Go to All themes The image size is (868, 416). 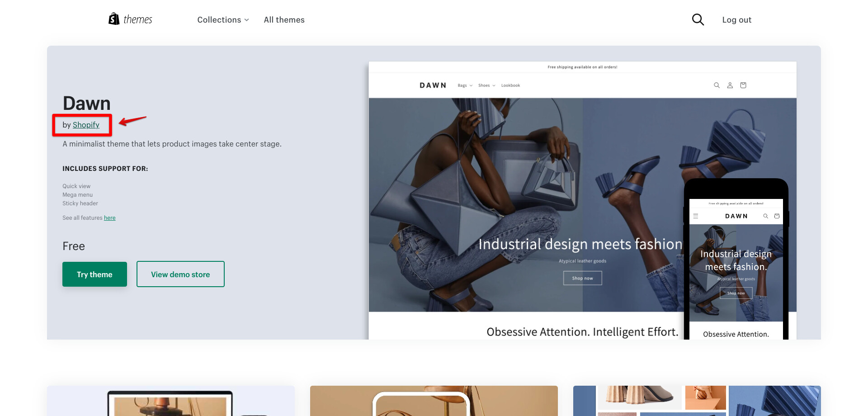click(284, 20)
